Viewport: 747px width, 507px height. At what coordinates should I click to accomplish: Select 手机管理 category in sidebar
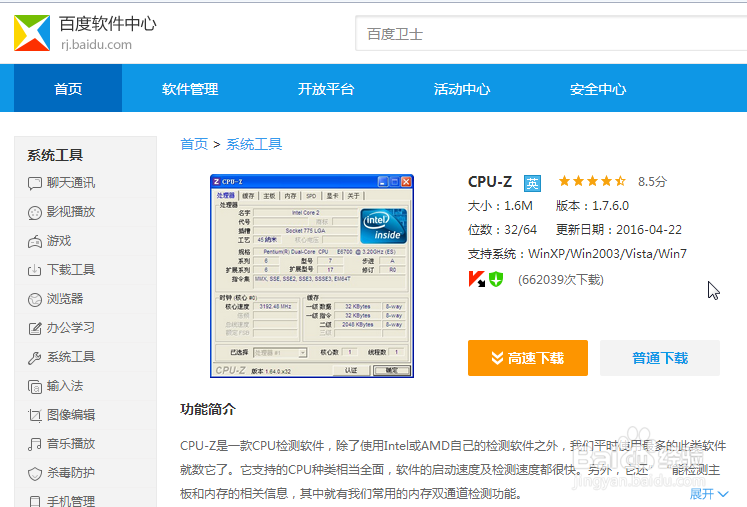[x=71, y=501]
